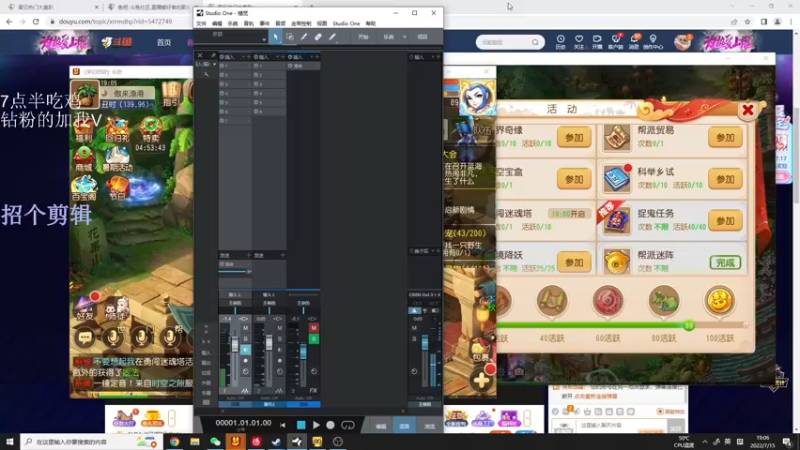This screenshot has width=800, height=450.
Task: Select the Arrow tool in Studio One toolbar
Action: pos(275,37)
